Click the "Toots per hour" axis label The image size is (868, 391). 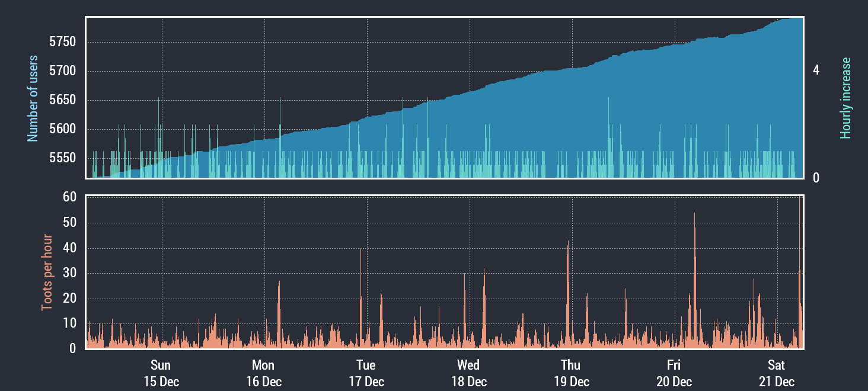[x=47, y=273]
